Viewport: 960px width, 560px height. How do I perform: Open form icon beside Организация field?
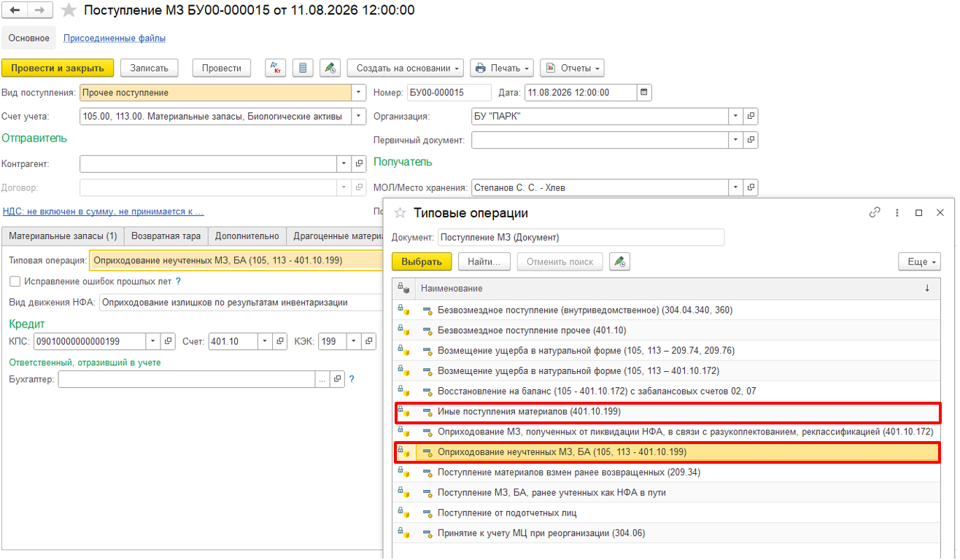click(751, 117)
